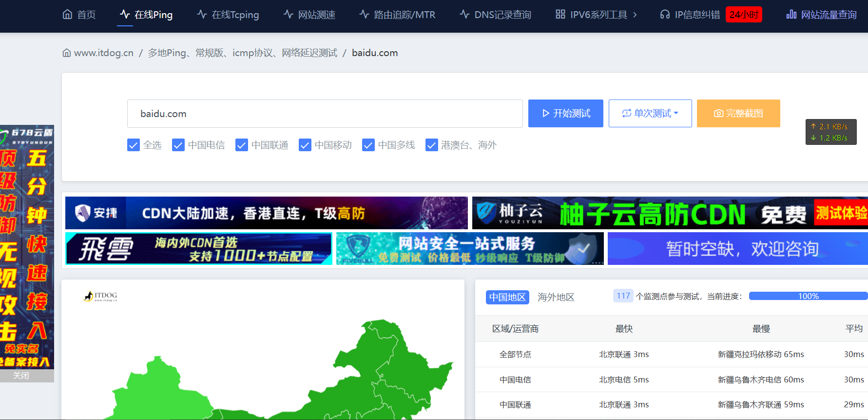
Task: Click the home icon in the top navigation
Action: 67,14
